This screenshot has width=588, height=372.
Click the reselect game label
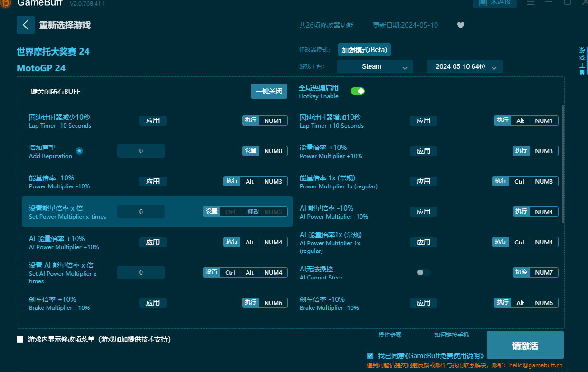65,25
